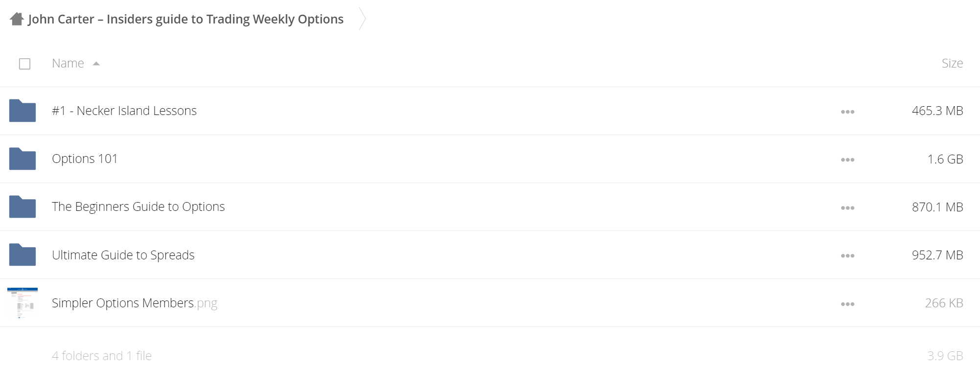This screenshot has width=980, height=367.
Task: Open the more actions menu for Necker Island Lessons
Action: tap(847, 112)
